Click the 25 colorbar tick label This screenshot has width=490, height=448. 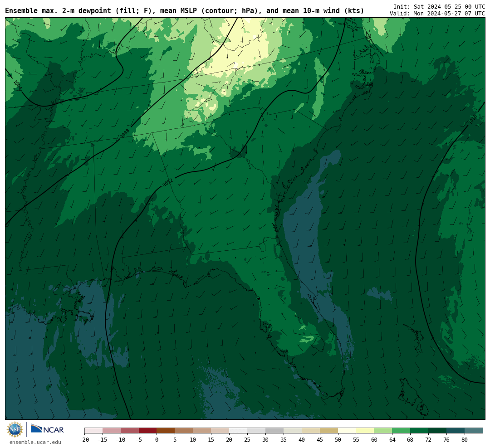click(248, 439)
